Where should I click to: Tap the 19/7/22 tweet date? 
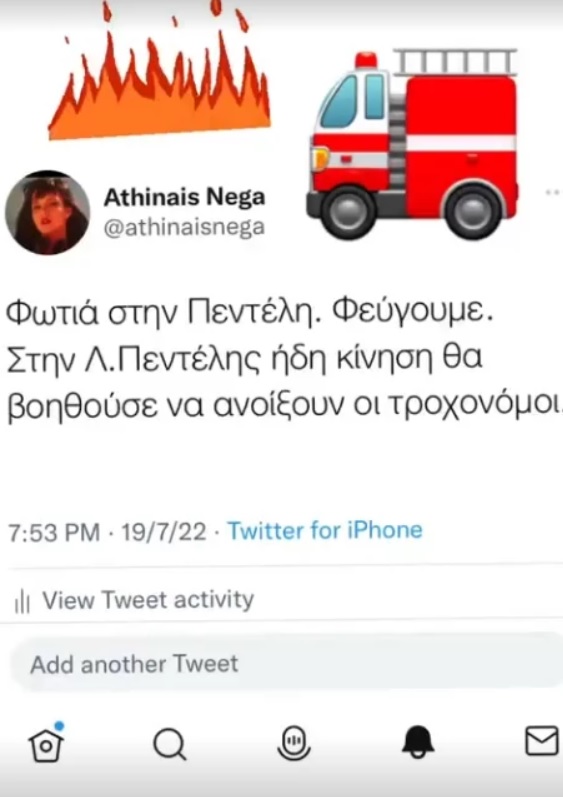coord(164,532)
